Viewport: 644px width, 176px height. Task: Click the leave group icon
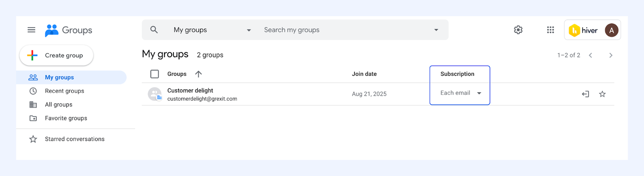pos(586,94)
